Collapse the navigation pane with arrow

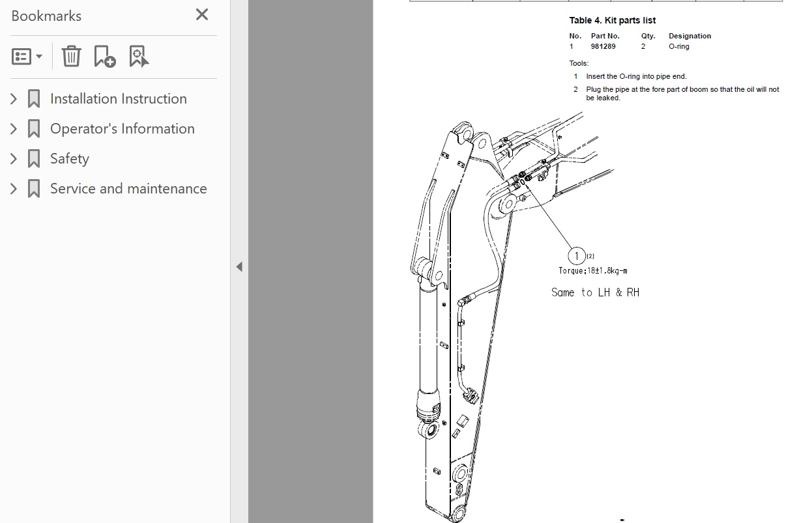tap(239, 266)
